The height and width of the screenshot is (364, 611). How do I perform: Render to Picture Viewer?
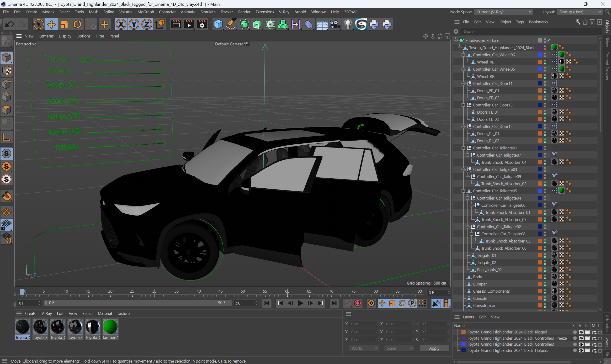(189, 24)
